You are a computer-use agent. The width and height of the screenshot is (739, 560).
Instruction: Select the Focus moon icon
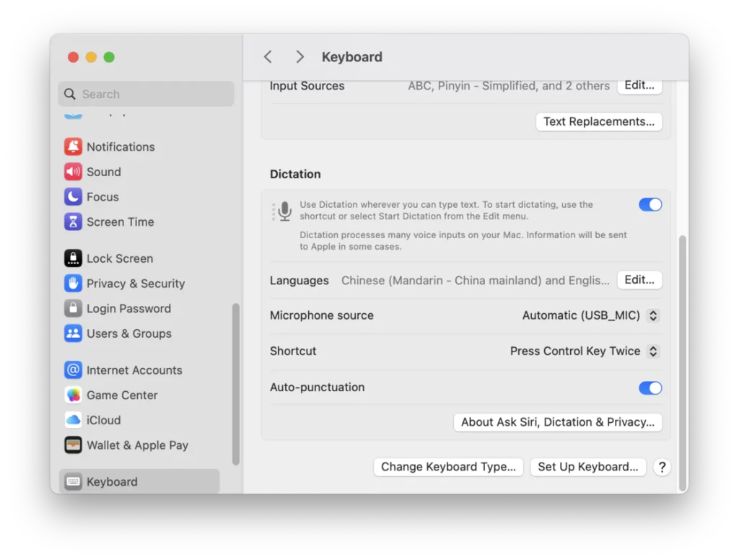tap(73, 197)
